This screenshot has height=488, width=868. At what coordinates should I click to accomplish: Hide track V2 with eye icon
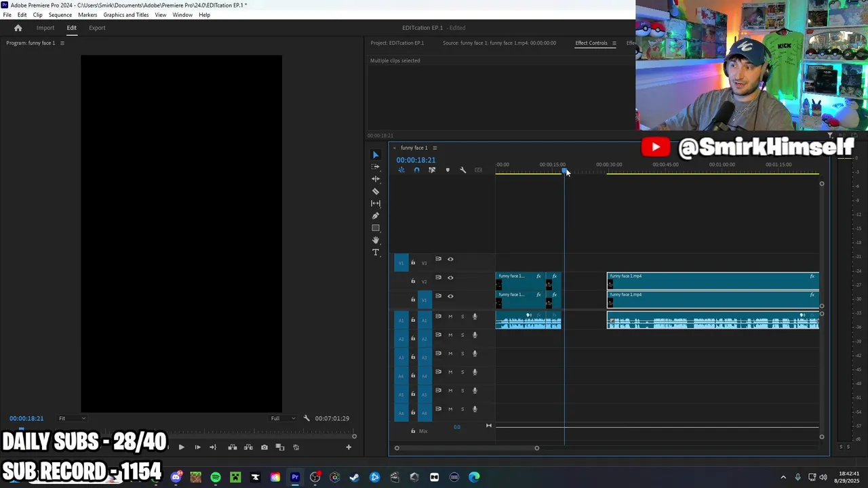450,278
